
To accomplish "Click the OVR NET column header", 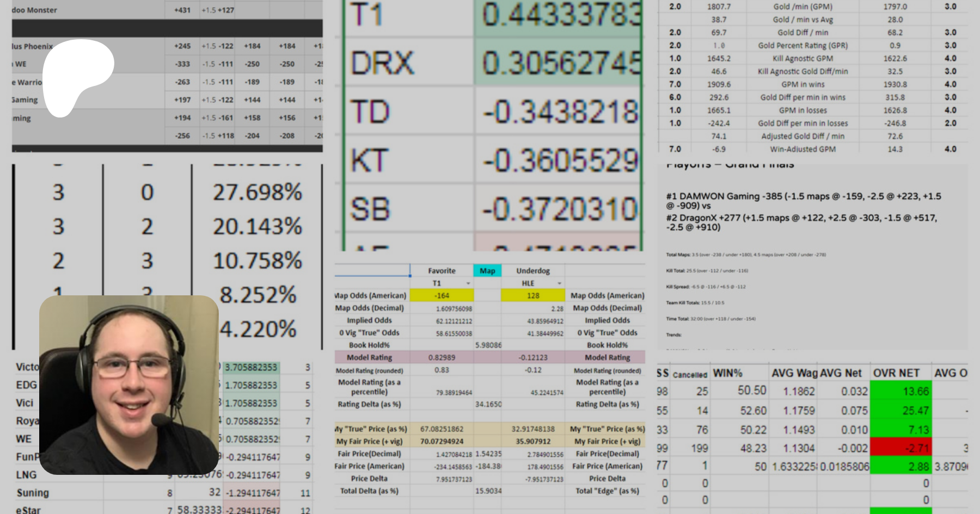I will [x=896, y=373].
